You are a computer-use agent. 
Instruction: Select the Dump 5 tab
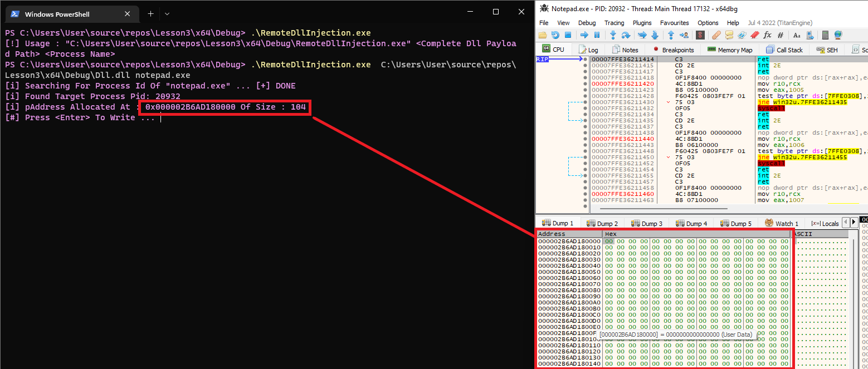pos(736,223)
